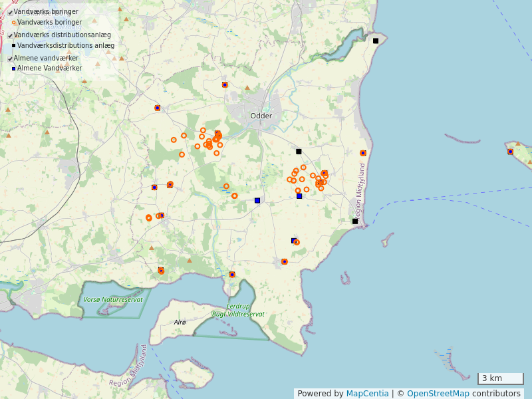Click the blue square marker on the road south of Odder
Viewport: 532px width, 399px height.
pyautogui.click(x=257, y=200)
